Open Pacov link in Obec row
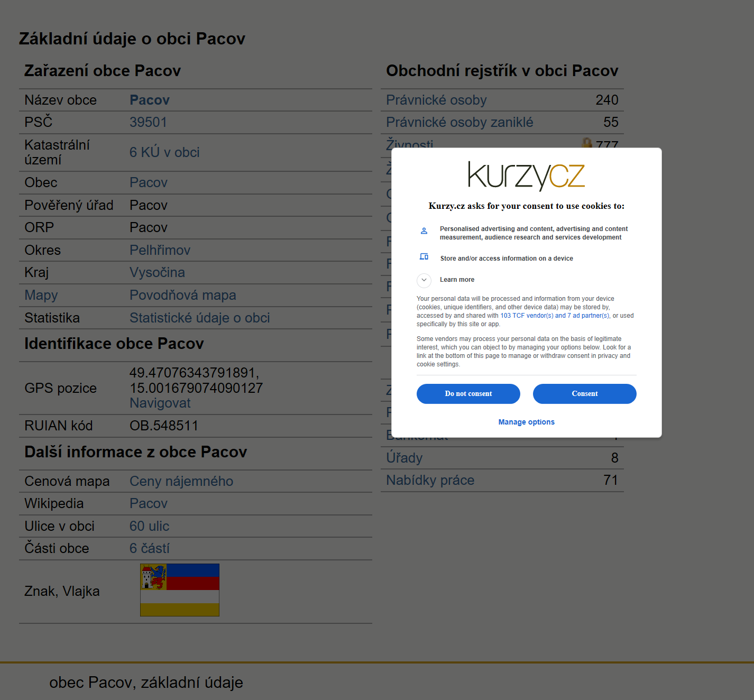This screenshot has height=700, width=754. coord(149,182)
